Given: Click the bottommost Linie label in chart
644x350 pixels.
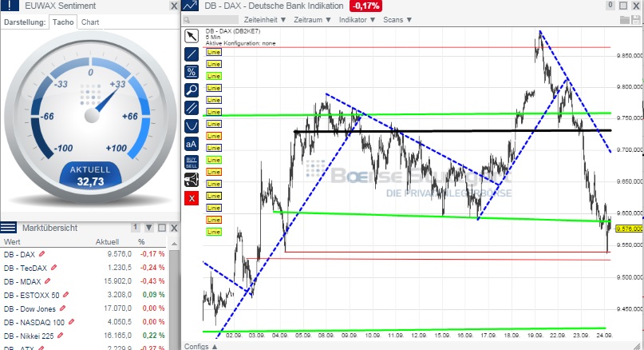Looking at the screenshot, I should (x=214, y=232).
